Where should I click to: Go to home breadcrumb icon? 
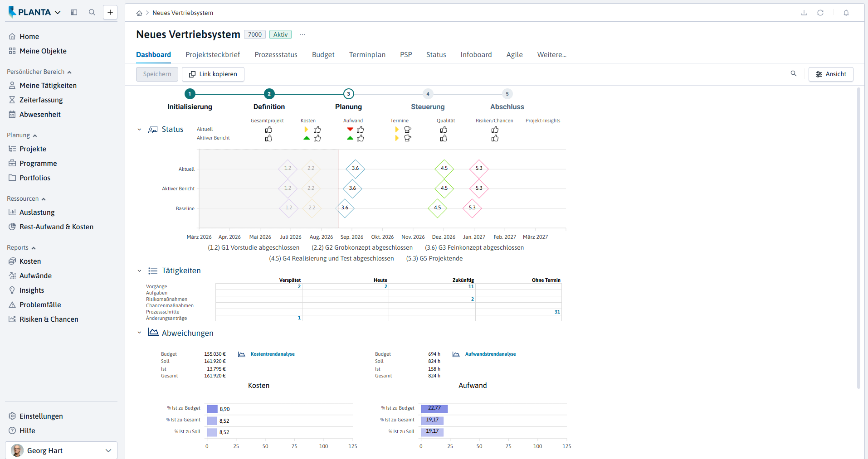pos(139,13)
